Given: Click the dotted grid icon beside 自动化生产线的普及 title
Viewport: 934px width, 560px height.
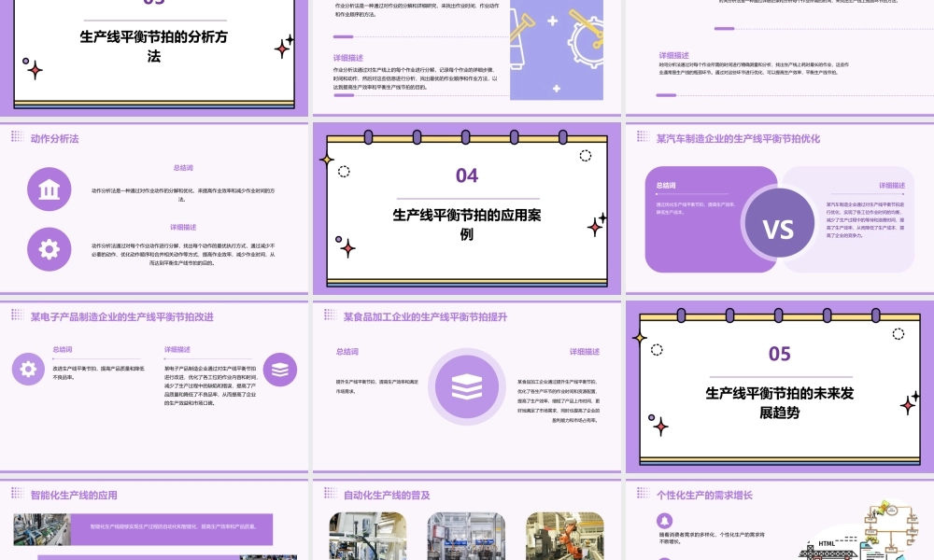Looking at the screenshot, I should point(331,493).
